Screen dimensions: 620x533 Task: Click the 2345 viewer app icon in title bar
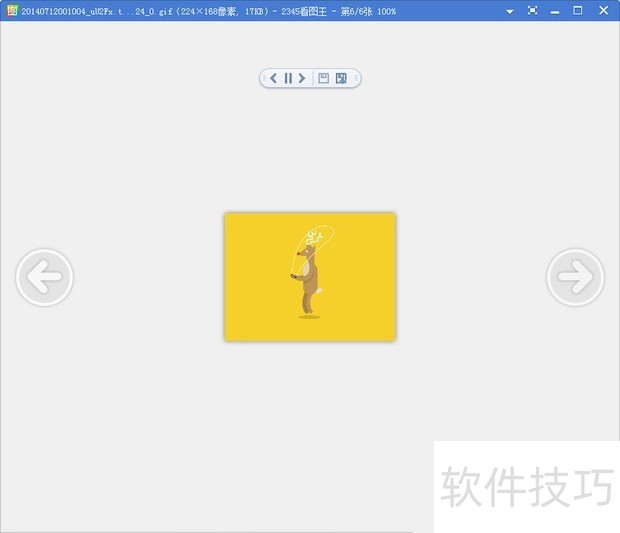pos(11,10)
